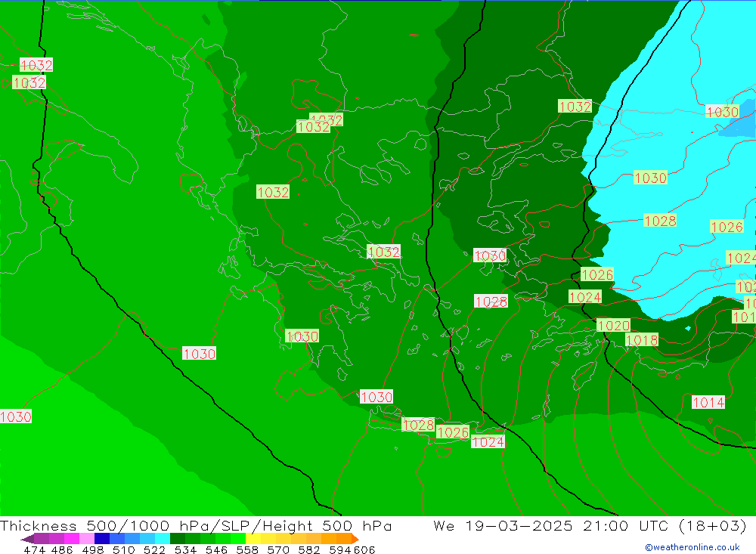Open the weatheronline.co.uk copyright link
The width and height of the screenshot is (756, 554).
[x=692, y=547]
